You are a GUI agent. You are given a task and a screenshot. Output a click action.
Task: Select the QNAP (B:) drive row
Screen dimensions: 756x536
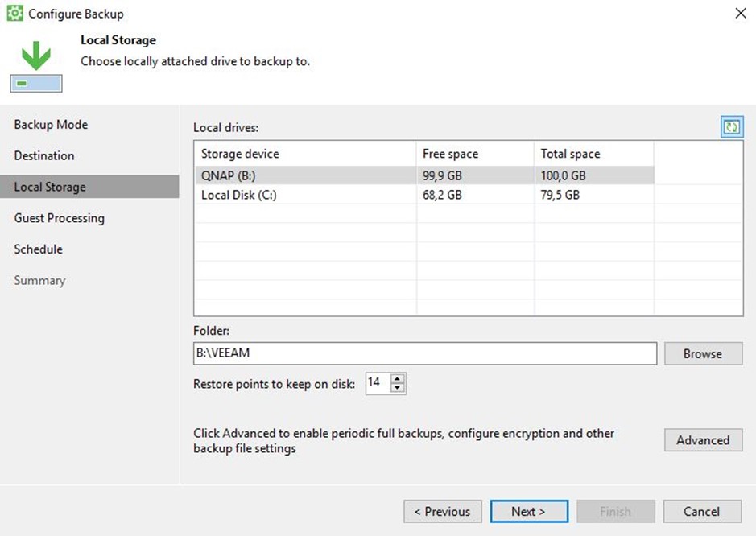[424, 175]
